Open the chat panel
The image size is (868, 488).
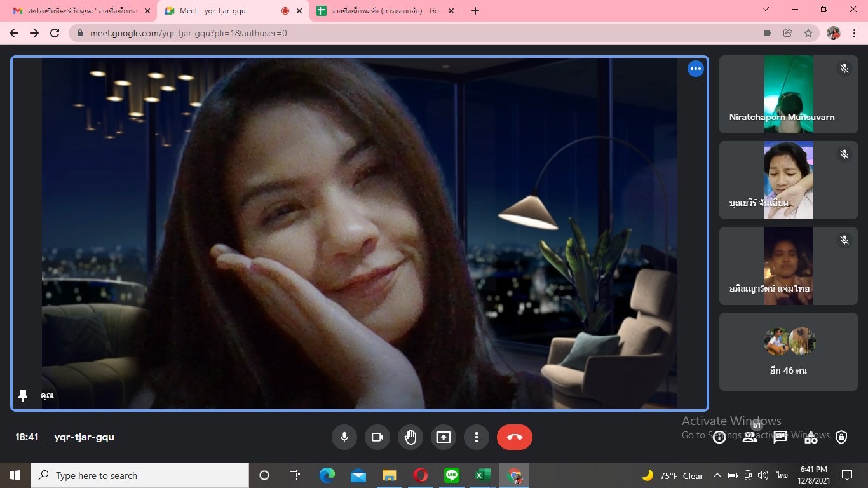click(x=780, y=437)
